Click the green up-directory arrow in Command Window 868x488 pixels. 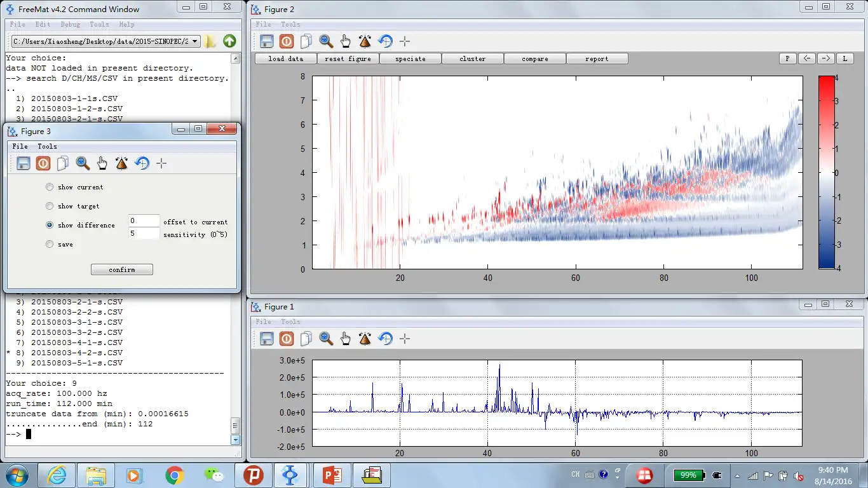(x=229, y=41)
